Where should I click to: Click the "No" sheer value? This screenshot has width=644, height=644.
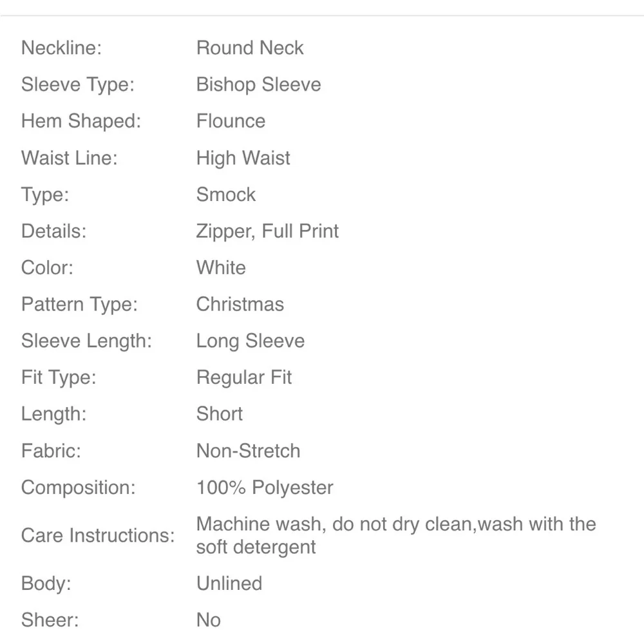pyautogui.click(x=209, y=620)
